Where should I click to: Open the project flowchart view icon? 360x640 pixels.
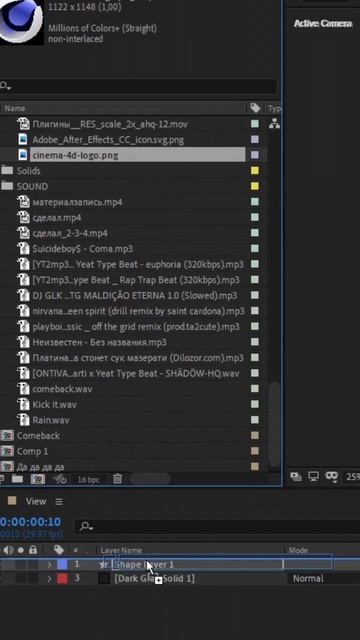pos(274,124)
